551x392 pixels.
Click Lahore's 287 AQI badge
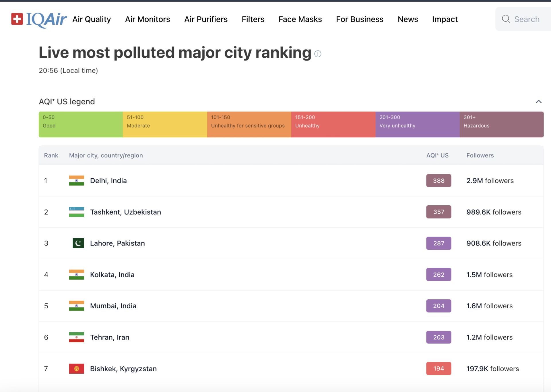tap(439, 243)
